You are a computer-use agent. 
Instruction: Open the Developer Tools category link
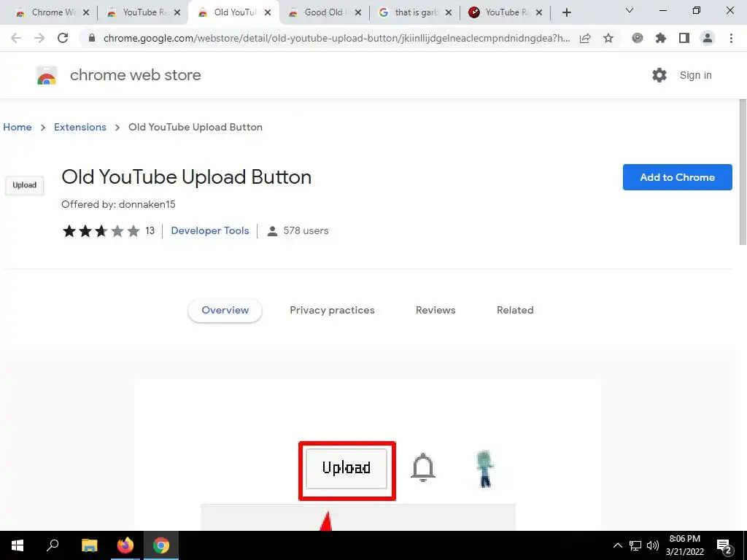tap(209, 230)
